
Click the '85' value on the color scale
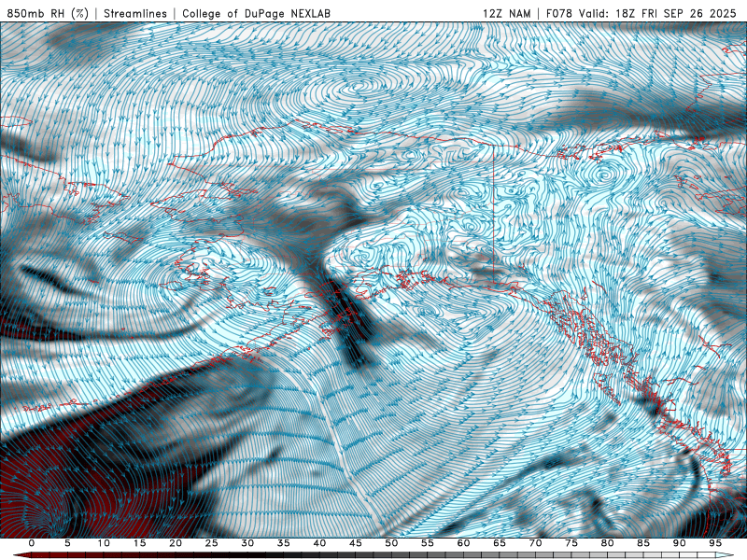[x=643, y=543]
